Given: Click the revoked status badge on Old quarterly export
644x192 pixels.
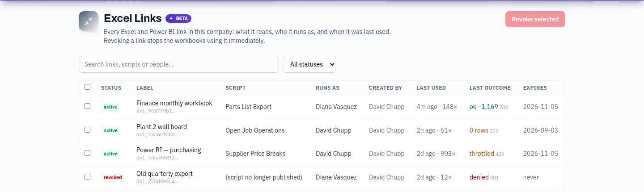Looking at the screenshot, I should (x=113, y=177).
